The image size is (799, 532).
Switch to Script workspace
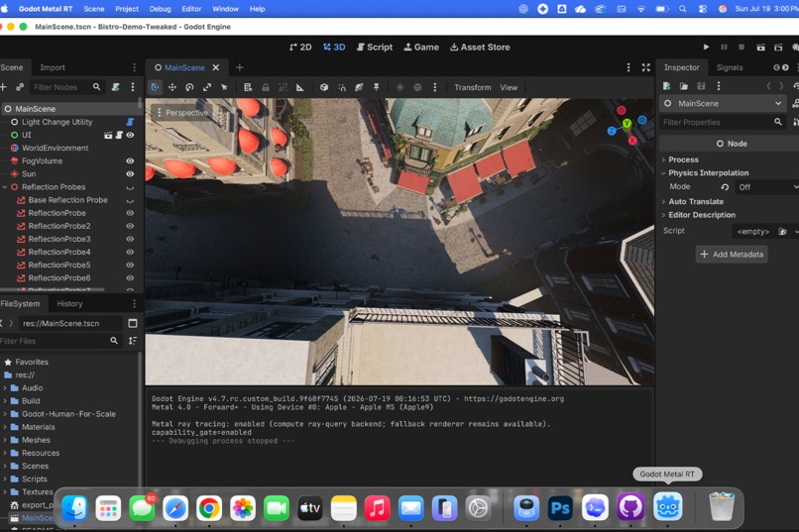(x=375, y=47)
